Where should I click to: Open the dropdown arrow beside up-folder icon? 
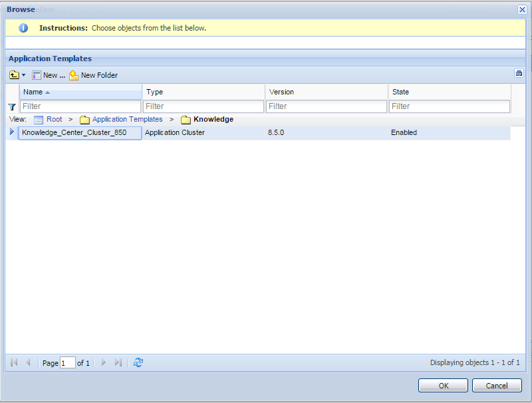click(24, 76)
